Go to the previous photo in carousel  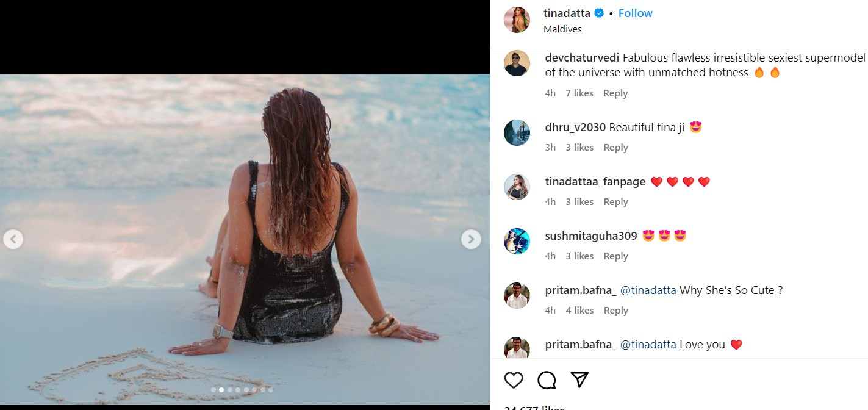click(13, 239)
